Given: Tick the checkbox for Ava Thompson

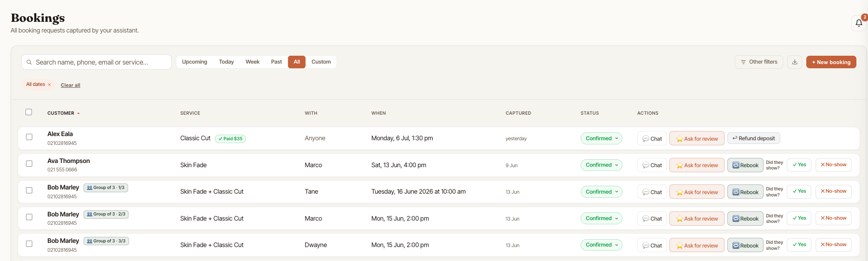Looking at the screenshot, I should point(29,163).
